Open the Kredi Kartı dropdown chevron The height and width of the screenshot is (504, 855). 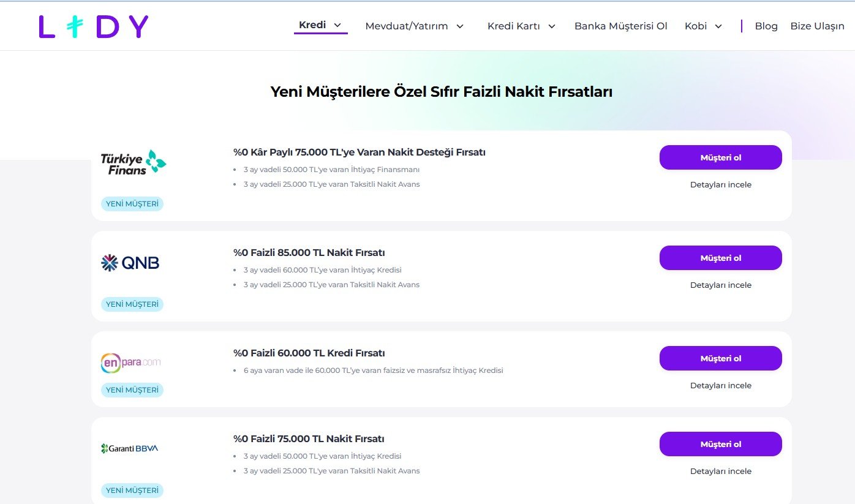point(552,26)
